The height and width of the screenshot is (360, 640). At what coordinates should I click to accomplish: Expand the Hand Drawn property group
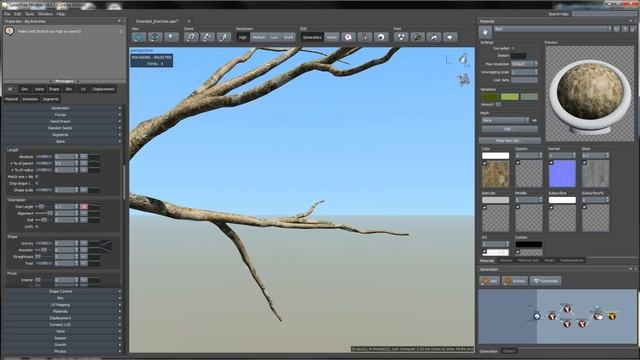(x=62, y=121)
